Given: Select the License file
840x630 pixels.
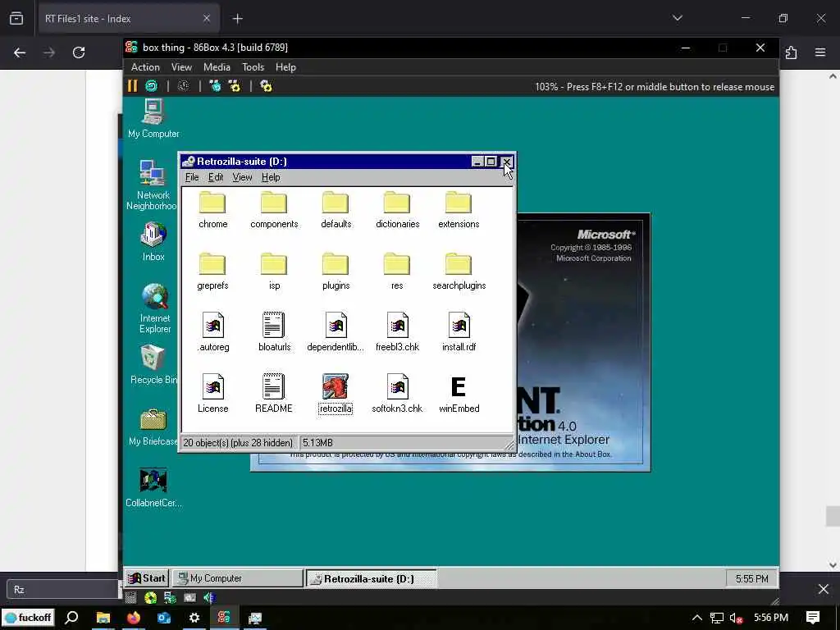Looking at the screenshot, I should click(x=212, y=394).
